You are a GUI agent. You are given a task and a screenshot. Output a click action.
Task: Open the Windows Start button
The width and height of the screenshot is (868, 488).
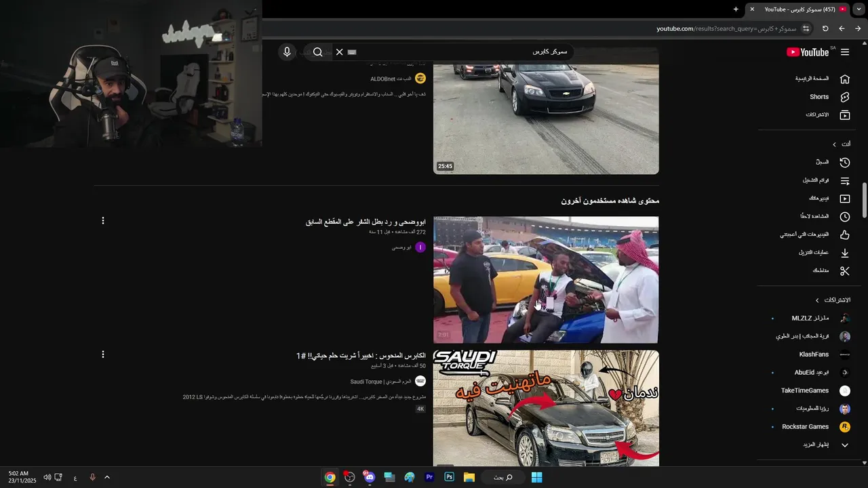537,477
